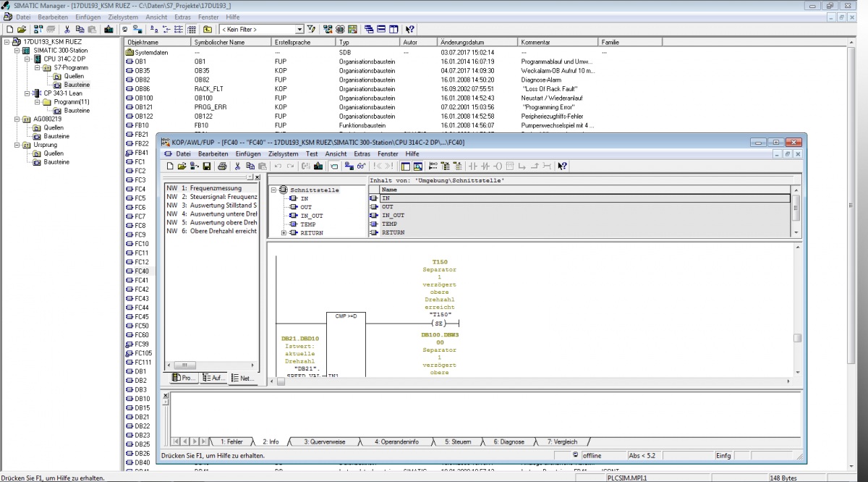The width and height of the screenshot is (868, 482).
Task: Click filter edit funnel icon beside Kein Filter
Action: click(312, 30)
